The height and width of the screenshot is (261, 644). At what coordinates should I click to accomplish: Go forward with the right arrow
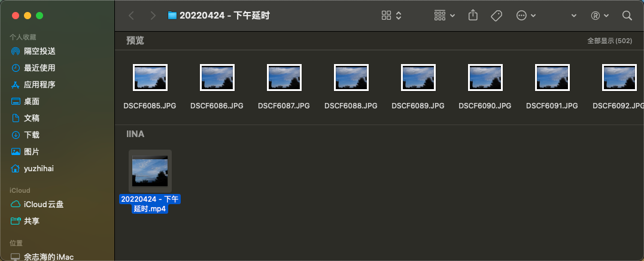point(153,16)
